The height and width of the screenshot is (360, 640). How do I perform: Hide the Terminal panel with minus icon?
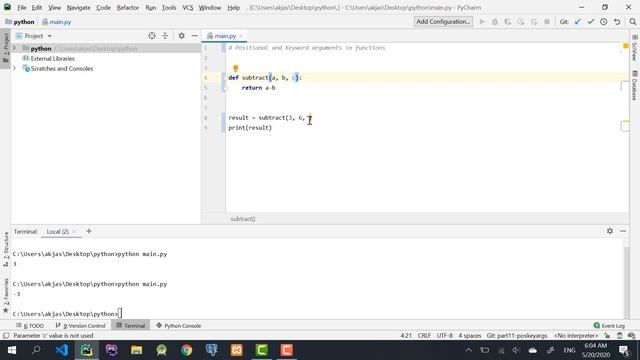pyautogui.click(x=623, y=231)
